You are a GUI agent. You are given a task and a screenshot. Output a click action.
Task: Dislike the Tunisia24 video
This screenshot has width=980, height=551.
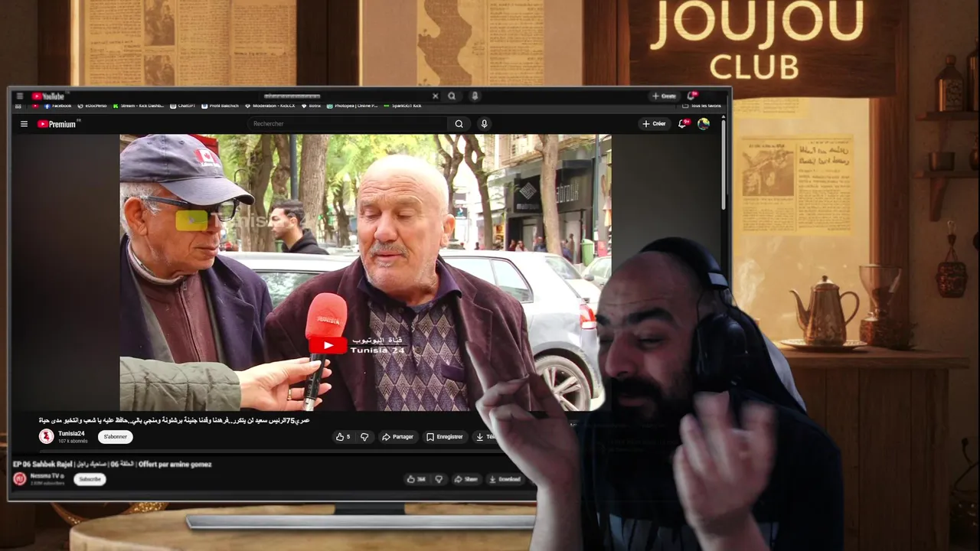coord(364,437)
